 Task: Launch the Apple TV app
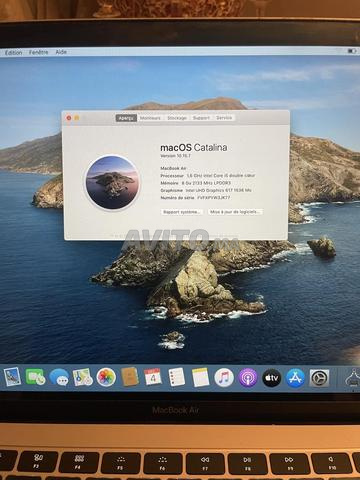[x=272, y=378]
